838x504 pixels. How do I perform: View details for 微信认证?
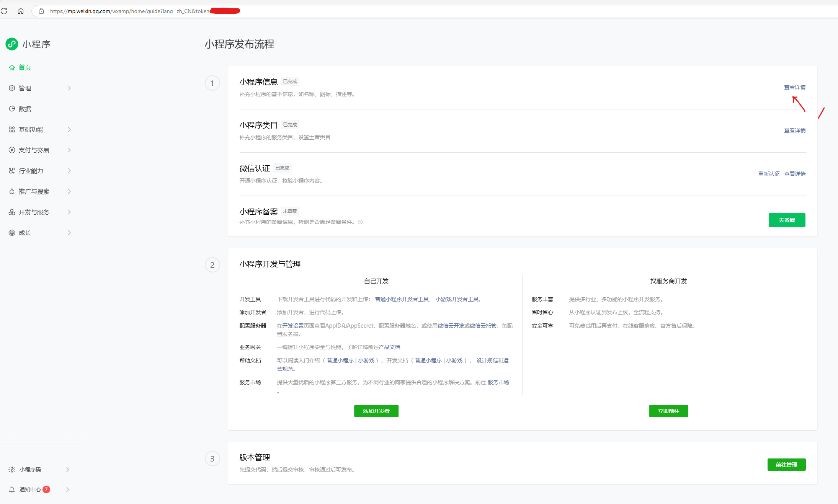795,174
